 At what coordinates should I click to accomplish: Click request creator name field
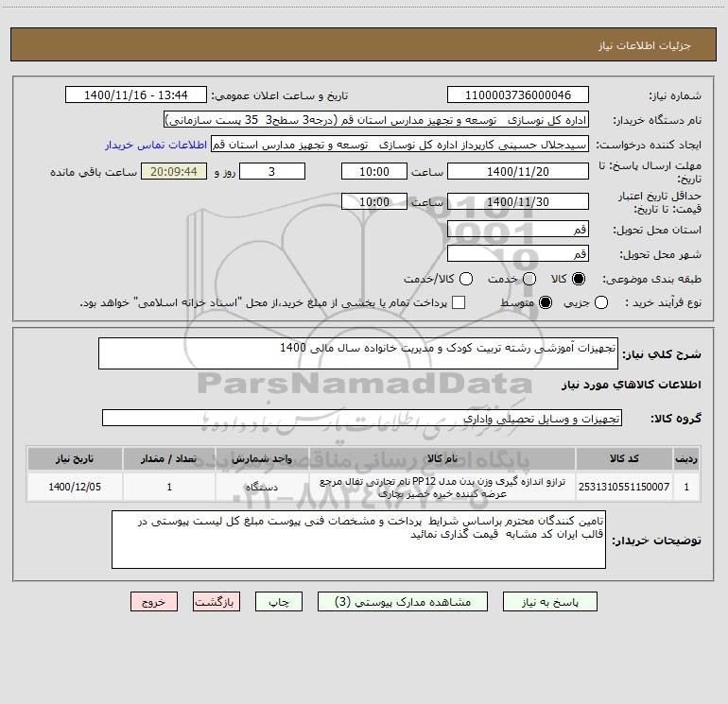(x=400, y=145)
